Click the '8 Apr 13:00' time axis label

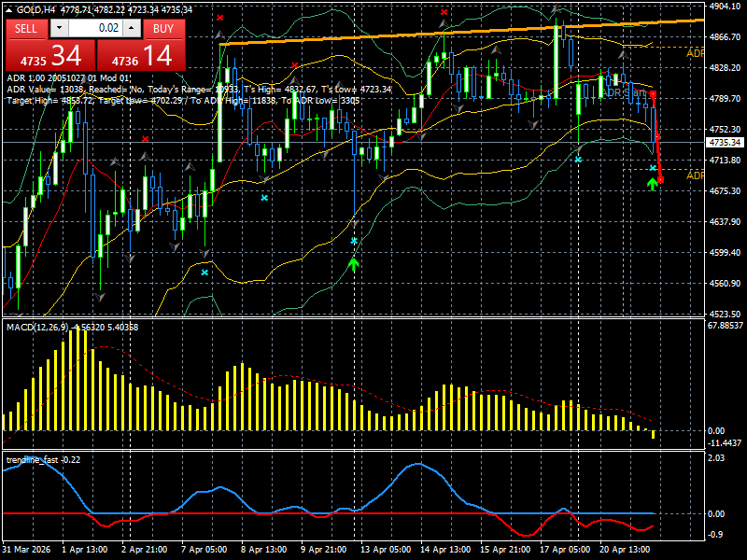(264, 549)
